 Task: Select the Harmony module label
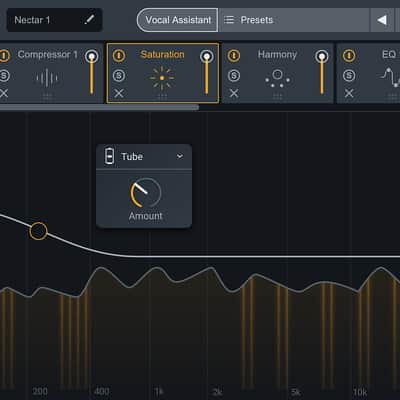(x=277, y=54)
